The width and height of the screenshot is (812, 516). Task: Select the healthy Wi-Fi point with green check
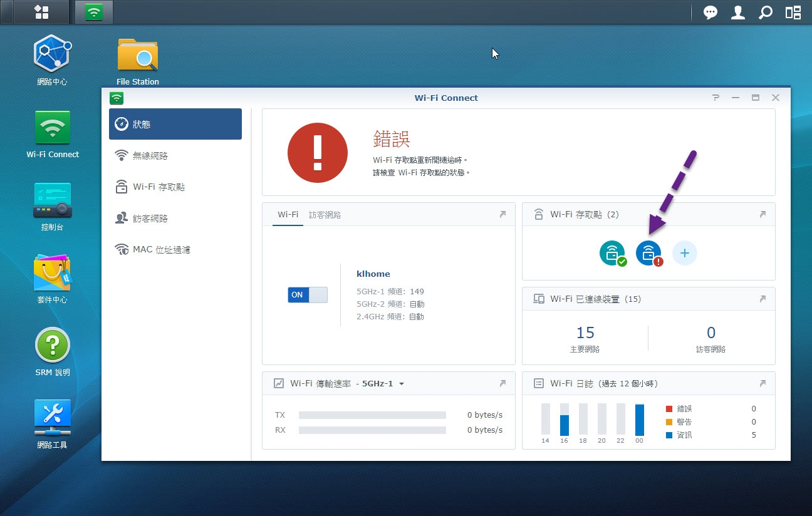tap(613, 253)
